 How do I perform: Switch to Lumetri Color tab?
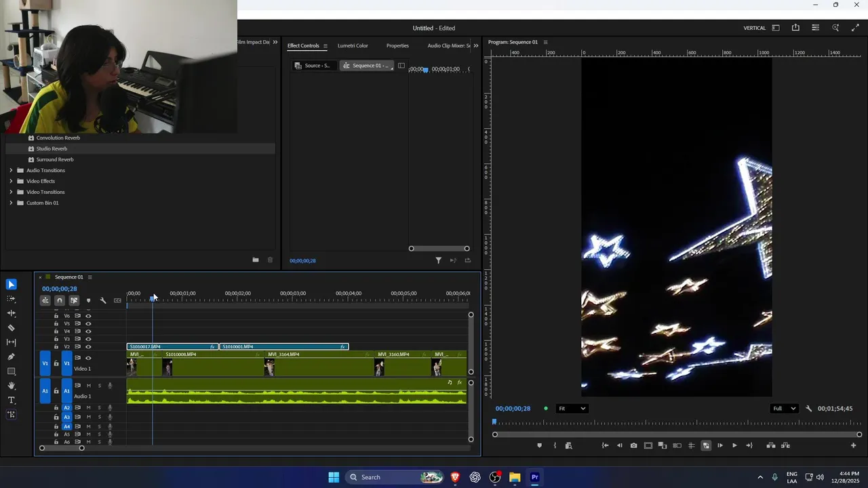pos(353,45)
